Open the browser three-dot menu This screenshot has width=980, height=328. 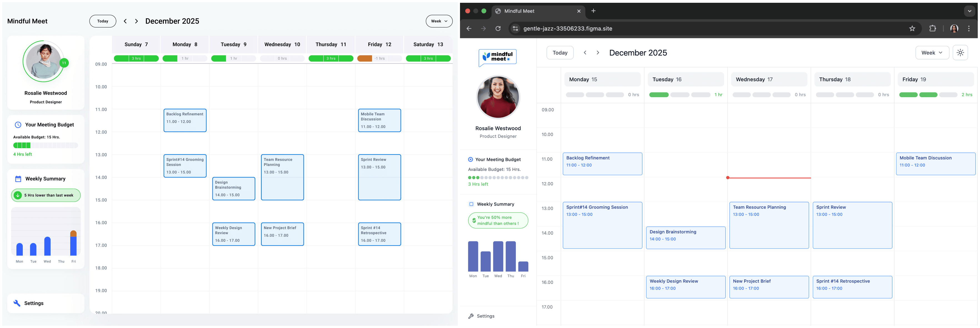(x=969, y=29)
